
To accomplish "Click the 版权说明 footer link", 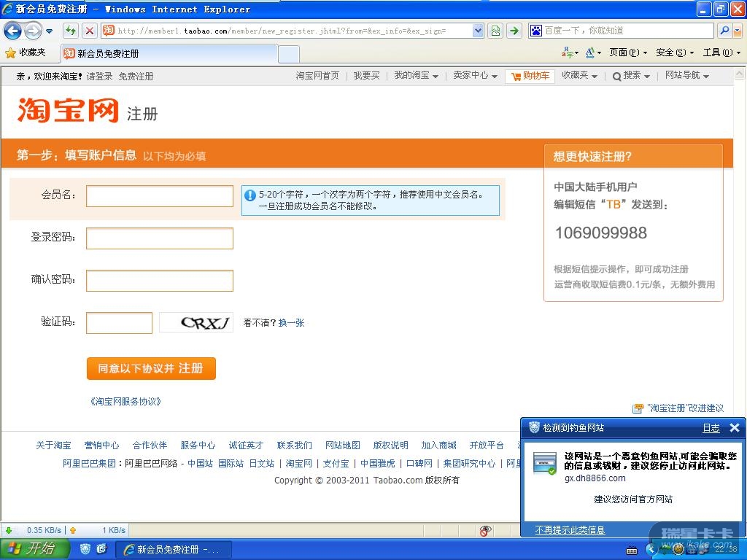I will (391, 446).
